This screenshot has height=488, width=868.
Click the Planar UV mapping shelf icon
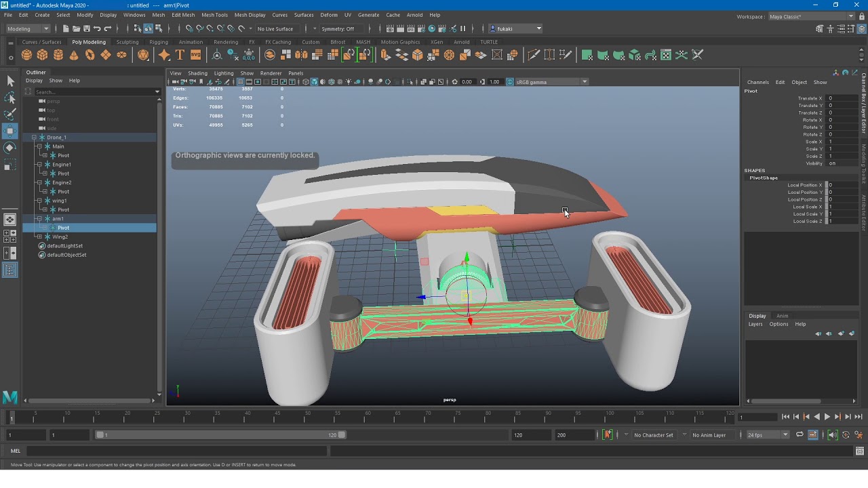[587, 55]
